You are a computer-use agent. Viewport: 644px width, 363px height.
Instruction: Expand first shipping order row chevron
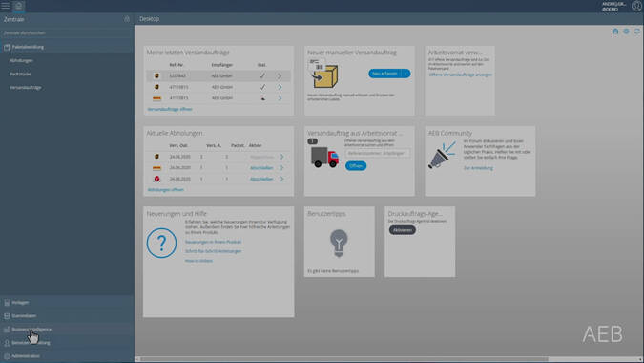tap(280, 76)
